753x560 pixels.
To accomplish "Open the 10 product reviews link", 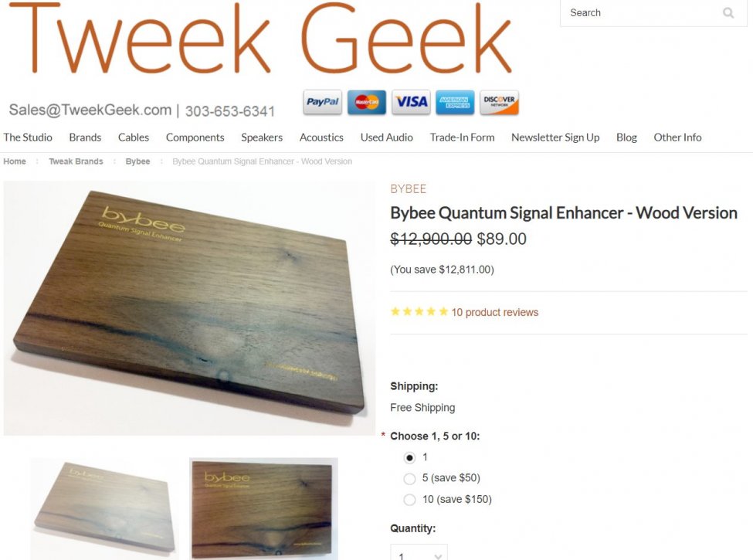I will [494, 312].
